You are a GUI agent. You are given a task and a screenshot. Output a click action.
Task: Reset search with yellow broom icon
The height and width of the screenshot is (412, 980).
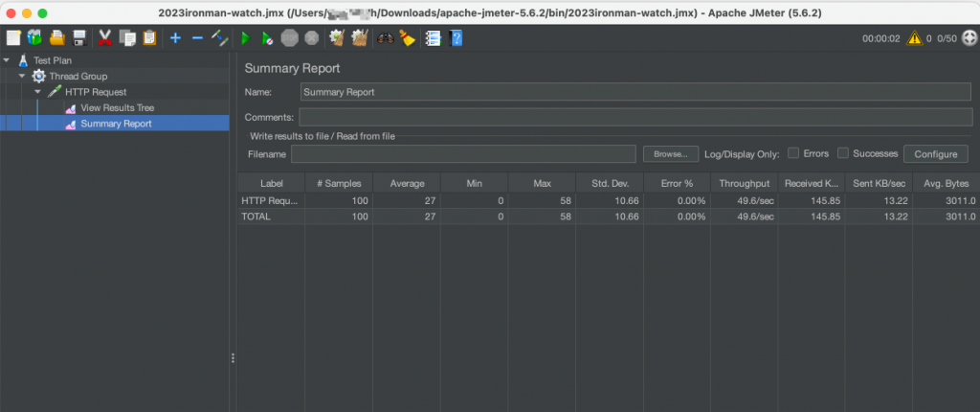tap(408, 38)
